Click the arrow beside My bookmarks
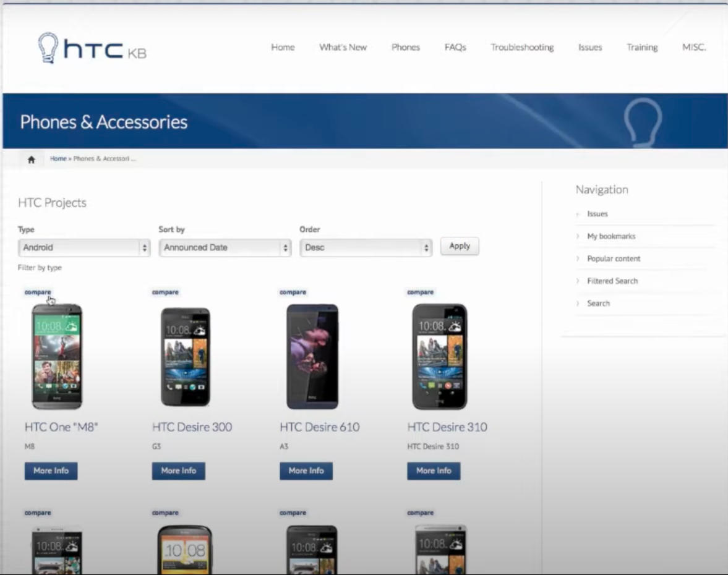The height and width of the screenshot is (575, 728). pyautogui.click(x=578, y=236)
